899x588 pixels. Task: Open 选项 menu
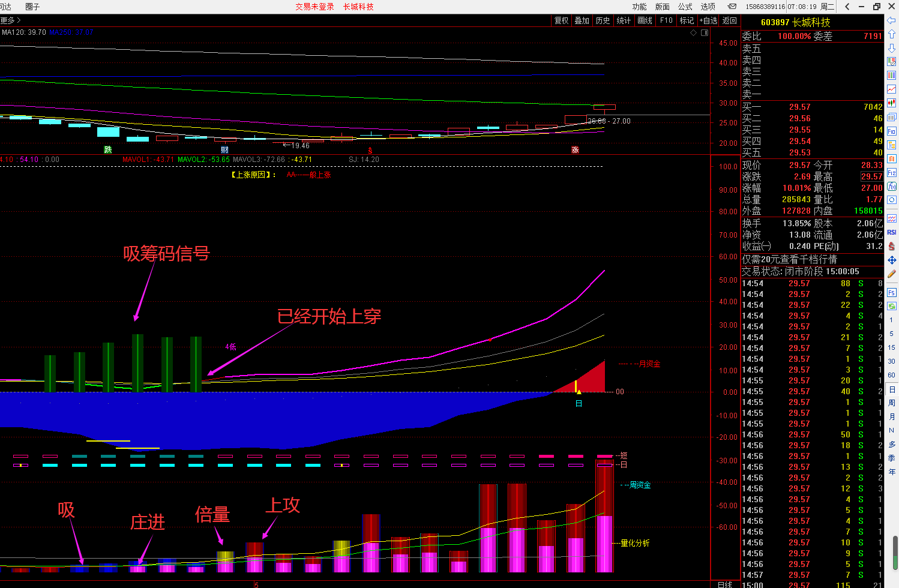(708, 7)
